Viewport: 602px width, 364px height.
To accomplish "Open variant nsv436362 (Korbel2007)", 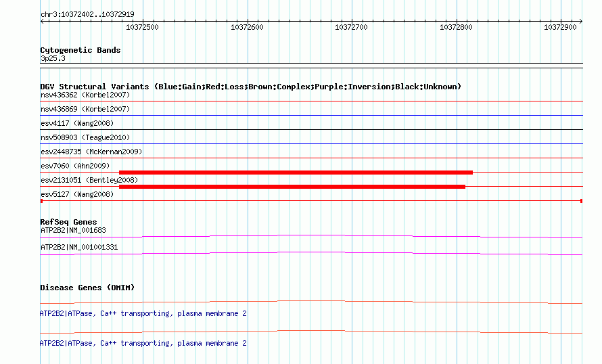I will coord(85,95).
